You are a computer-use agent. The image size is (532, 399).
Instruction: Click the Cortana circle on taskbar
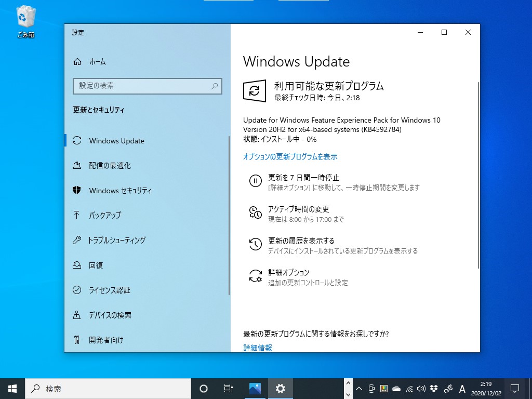pyautogui.click(x=203, y=388)
